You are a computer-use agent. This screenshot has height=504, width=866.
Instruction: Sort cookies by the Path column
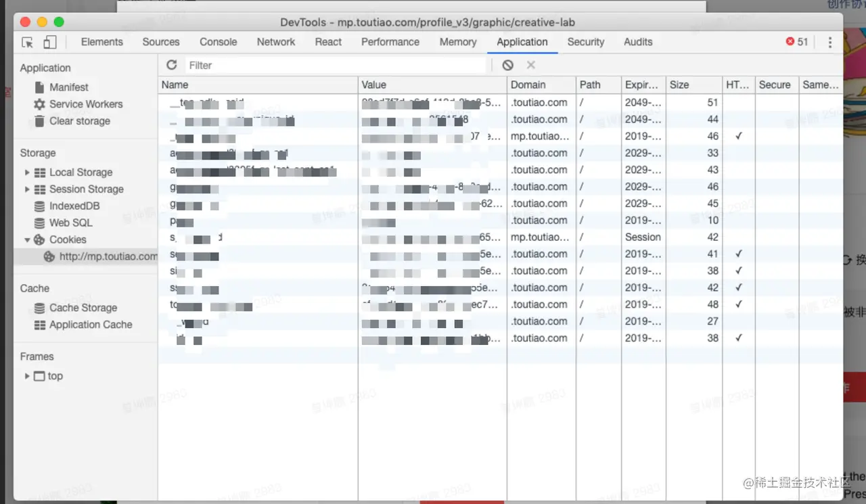(599, 85)
